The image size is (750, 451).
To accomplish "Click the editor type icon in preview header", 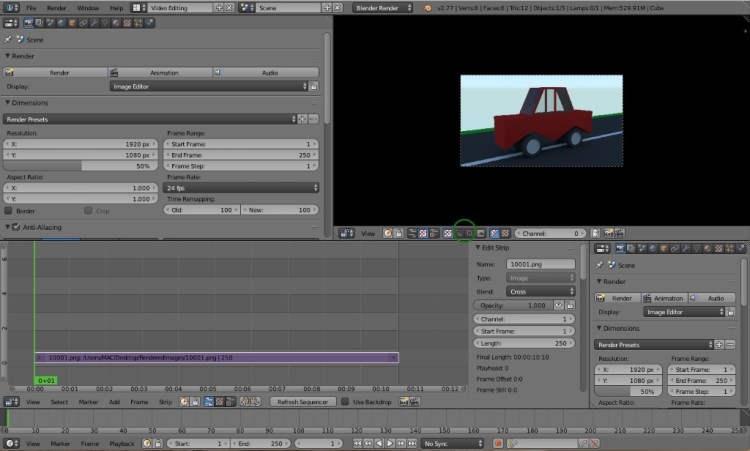I will pyautogui.click(x=345, y=233).
